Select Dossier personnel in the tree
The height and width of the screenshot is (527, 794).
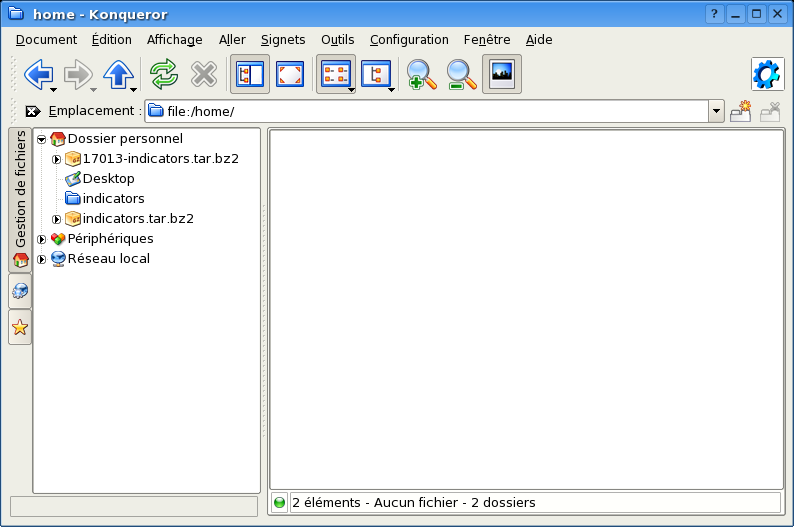(x=125, y=139)
